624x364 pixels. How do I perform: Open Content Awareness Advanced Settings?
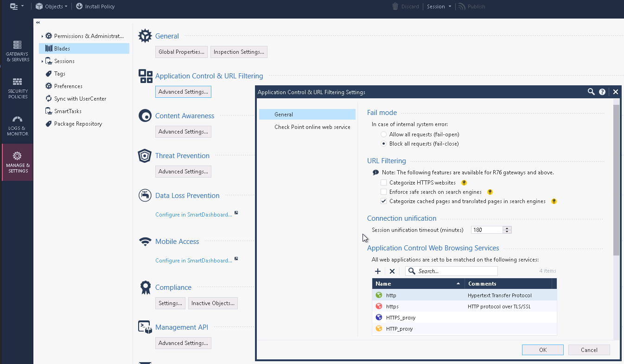pyautogui.click(x=183, y=132)
